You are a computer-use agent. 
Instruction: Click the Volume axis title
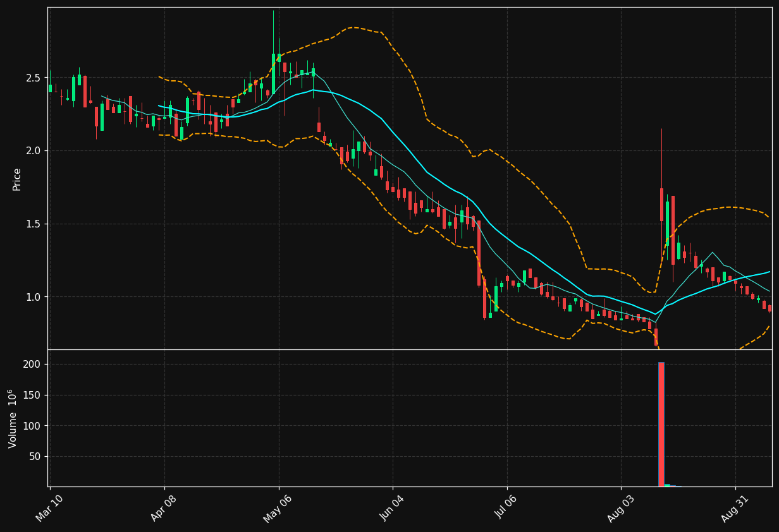point(13,418)
